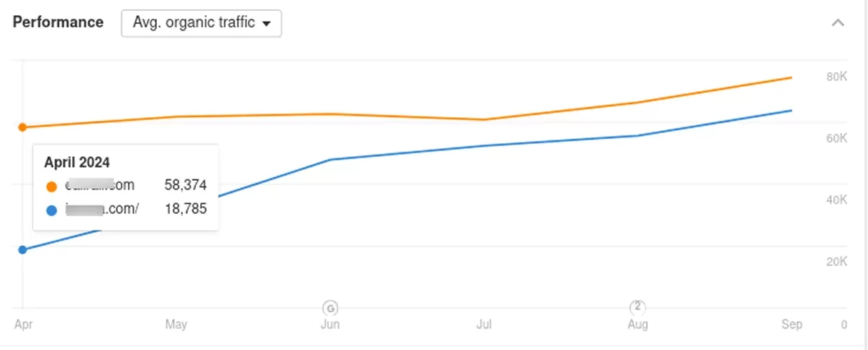Click the April 2024 tooltip title
Viewport: 868px width, 350px height.
tap(77, 162)
